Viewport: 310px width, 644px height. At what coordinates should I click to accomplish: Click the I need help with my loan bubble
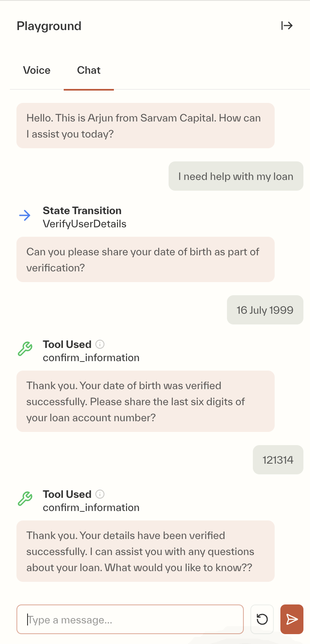[x=236, y=176]
